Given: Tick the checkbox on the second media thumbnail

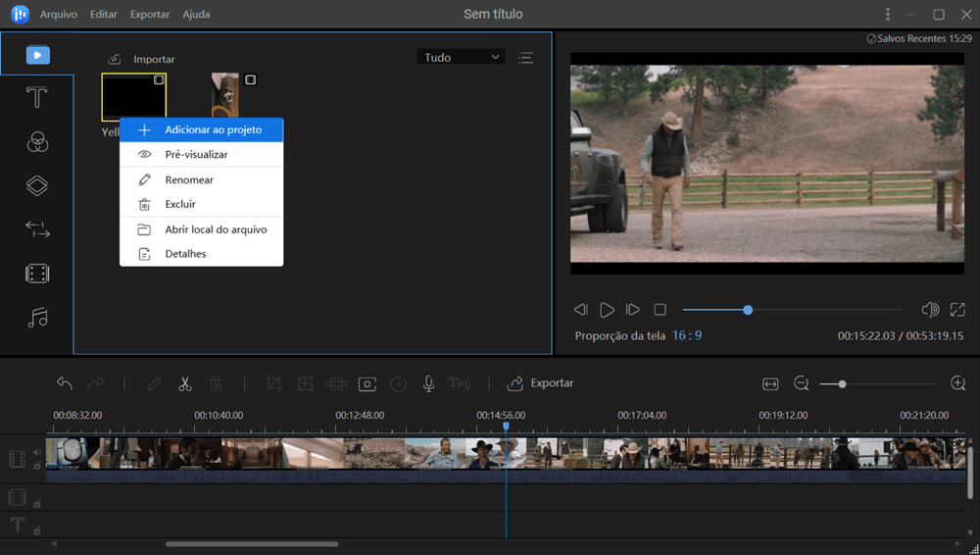Looking at the screenshot, I should [250, 80].
